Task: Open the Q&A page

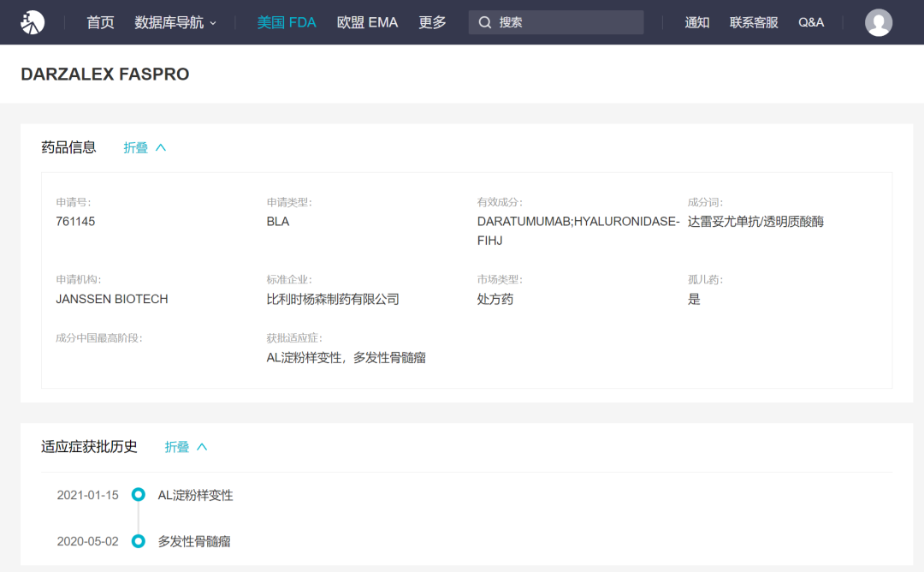Action: coord(811,22)
